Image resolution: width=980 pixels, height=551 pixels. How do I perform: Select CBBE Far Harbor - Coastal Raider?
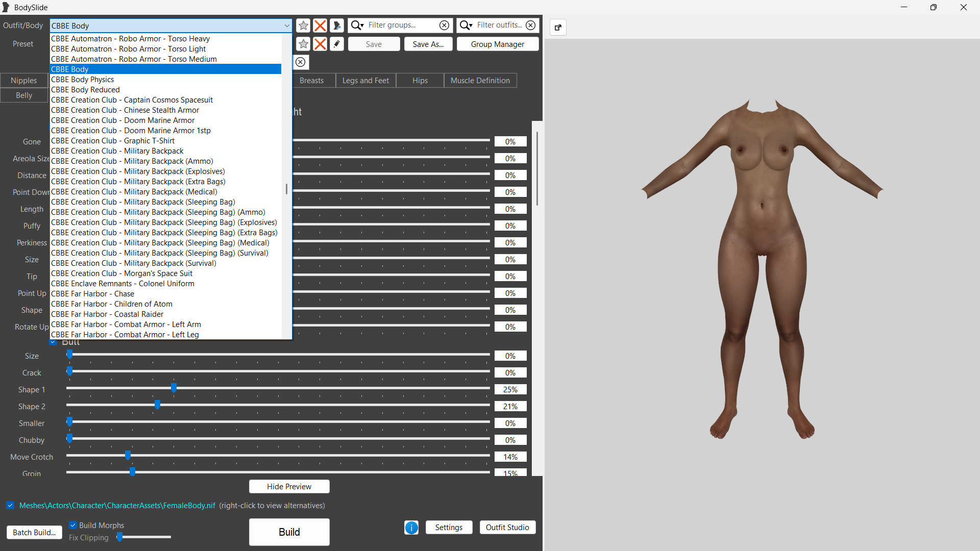coord(166,314)
